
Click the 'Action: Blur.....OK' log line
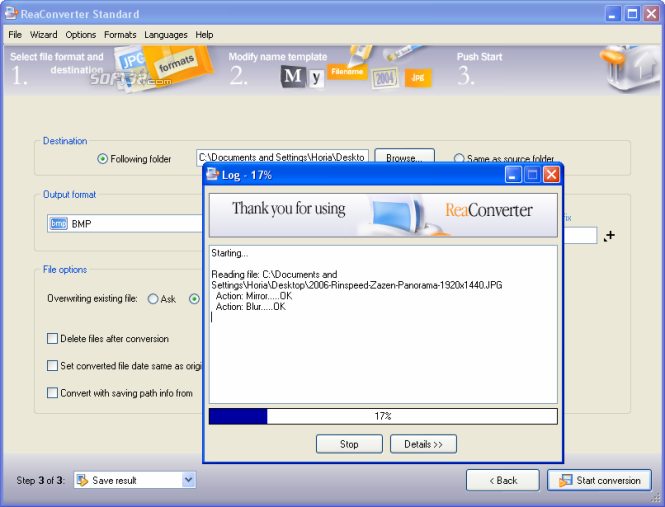pos(251,306)
